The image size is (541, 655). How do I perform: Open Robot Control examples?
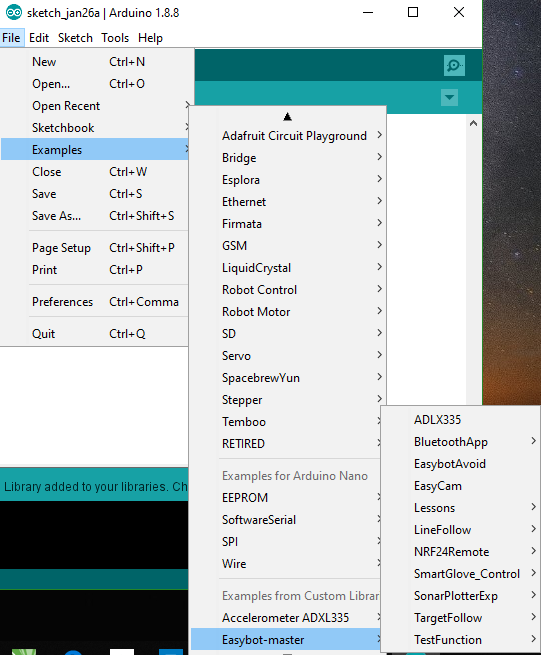pos(288,289)
